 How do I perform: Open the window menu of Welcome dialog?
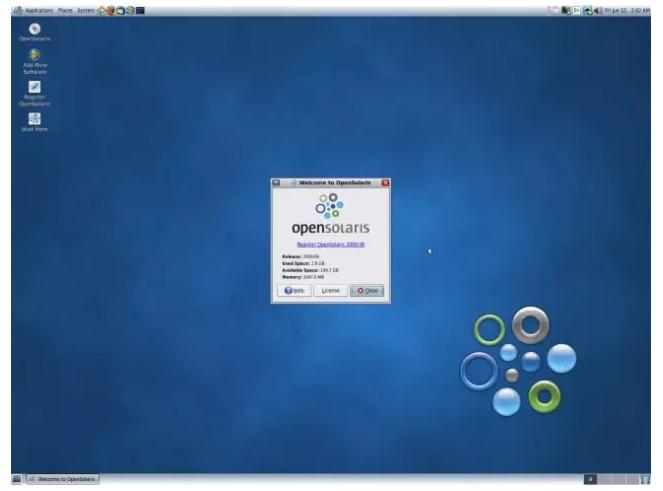click(277, 183)
